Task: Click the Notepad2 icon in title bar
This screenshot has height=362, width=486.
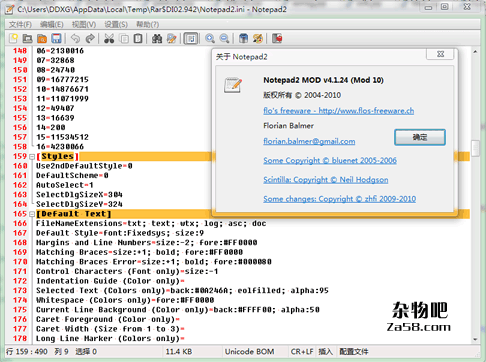Action: (9, 9)
